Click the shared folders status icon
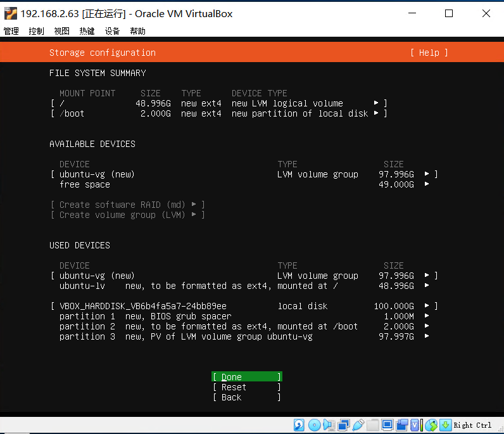The image size is (504, 434). coord(372,425)
